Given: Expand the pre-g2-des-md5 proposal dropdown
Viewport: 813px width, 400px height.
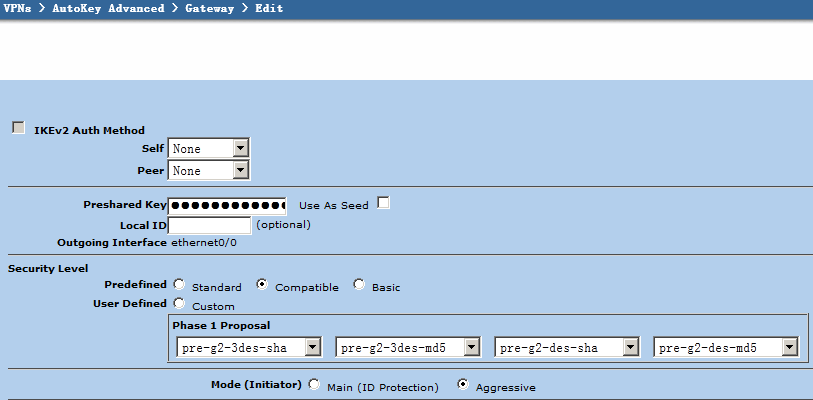Looking at the screenshot, I should tap(726, 347).
